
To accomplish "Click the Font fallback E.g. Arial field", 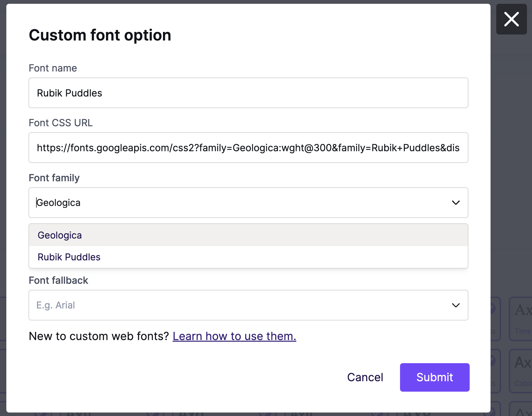I will pyautogui.click(x=222, y=305).
